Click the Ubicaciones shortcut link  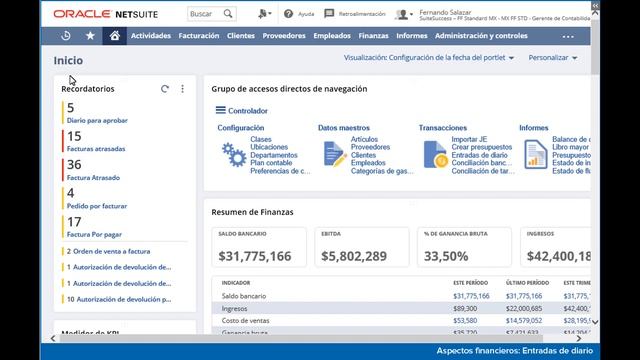pyautogui.click(x=269, y=147)
